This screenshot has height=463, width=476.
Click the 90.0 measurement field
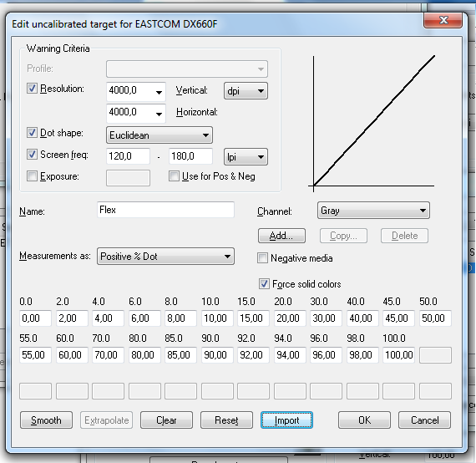click(217, 355)
